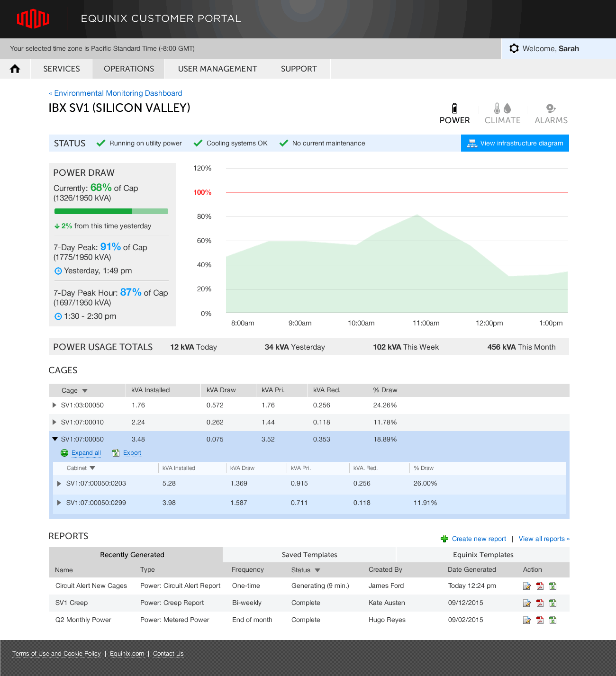
Task: Open Contact Us footer link
Action: (168, 654)
